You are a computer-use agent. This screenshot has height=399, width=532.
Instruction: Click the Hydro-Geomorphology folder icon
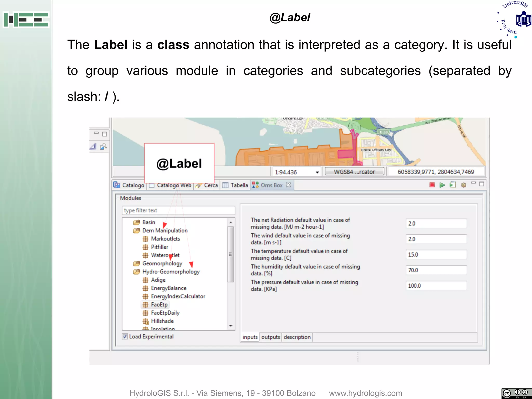(x=137, y=272)
